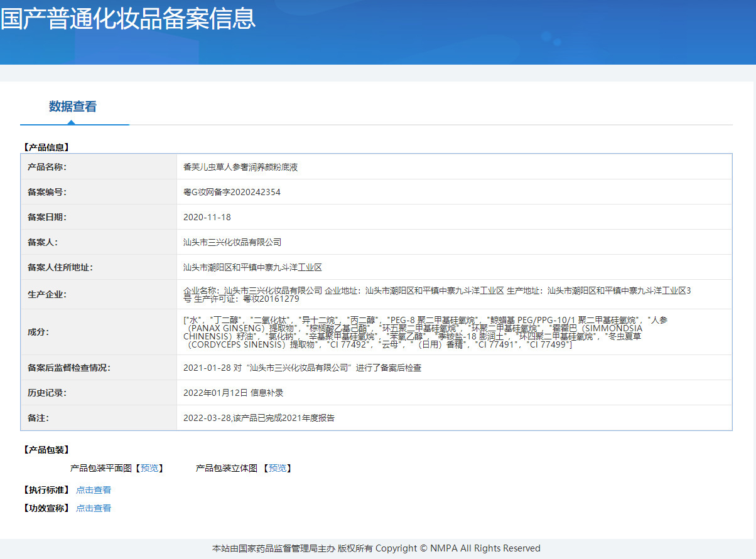Select filer name 汕头市三兴化妆品有限公司 in 备案人 row
The width and height of the screenshot is (756, 559).
tap(232, 242)
